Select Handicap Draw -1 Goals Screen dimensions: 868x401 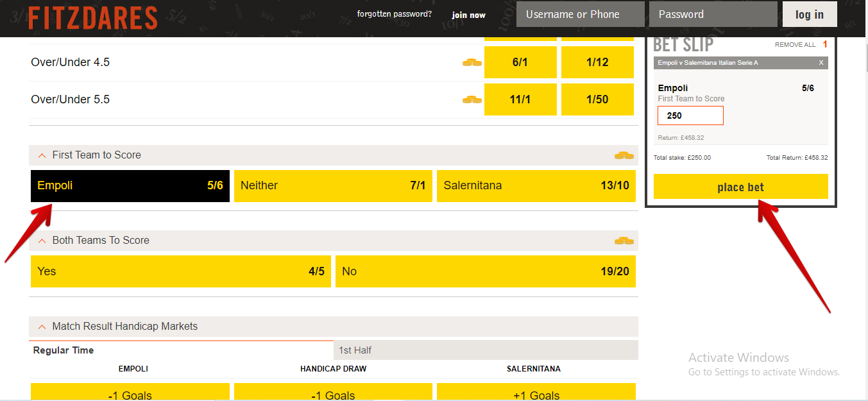coord(333,392)
